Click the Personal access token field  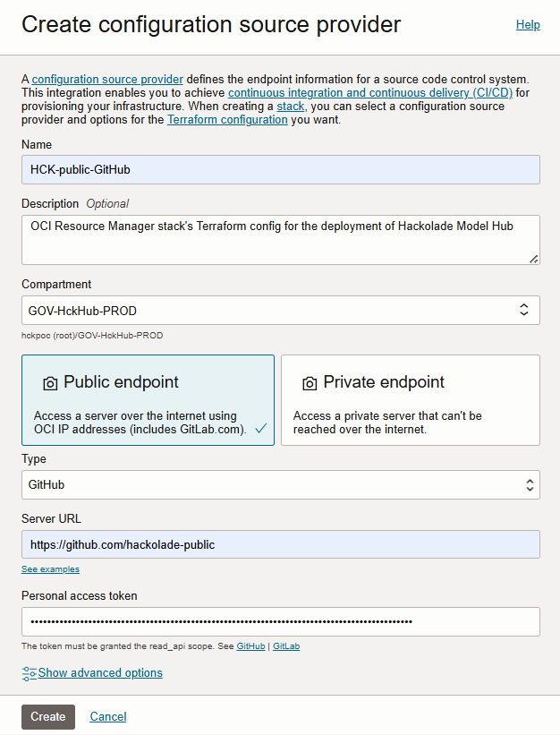280,621
